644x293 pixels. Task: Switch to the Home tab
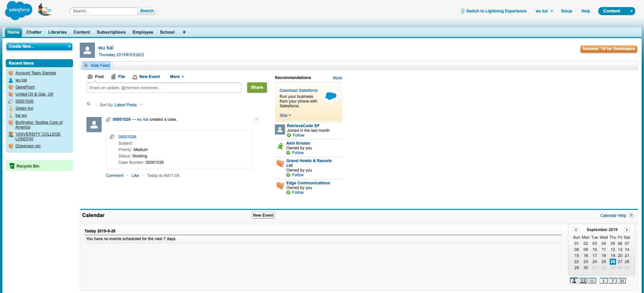coord(13,32)
